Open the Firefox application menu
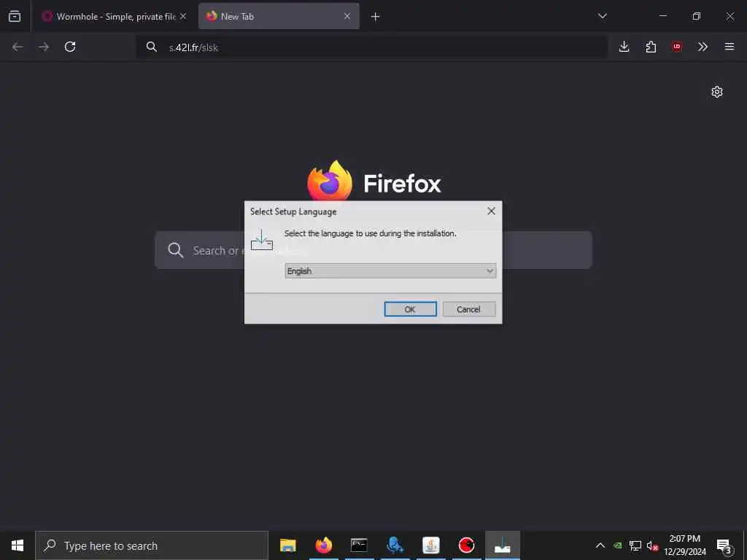The height and width of the screenshot is (560, 747). click(x=729, y=47)
